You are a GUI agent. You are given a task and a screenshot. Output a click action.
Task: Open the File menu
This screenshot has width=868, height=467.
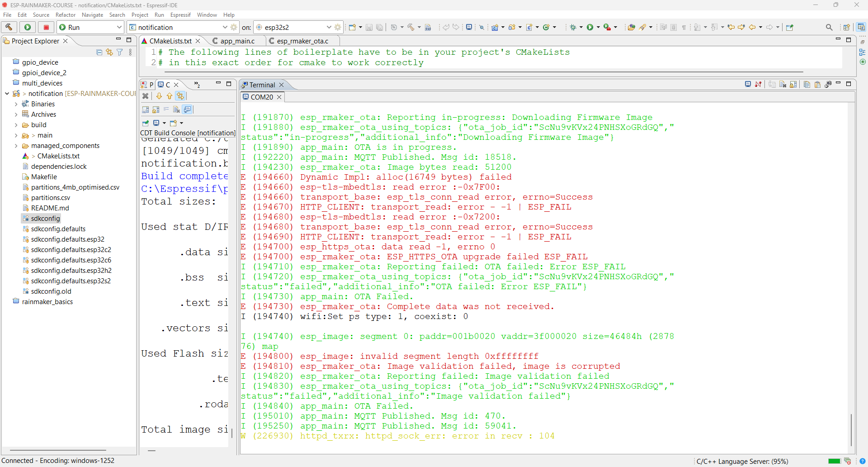click(x=7, y=15)
